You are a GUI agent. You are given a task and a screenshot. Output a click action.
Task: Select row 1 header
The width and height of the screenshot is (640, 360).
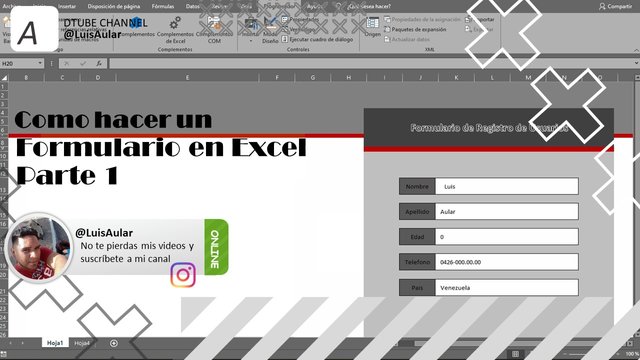click(x=4, y=87)
